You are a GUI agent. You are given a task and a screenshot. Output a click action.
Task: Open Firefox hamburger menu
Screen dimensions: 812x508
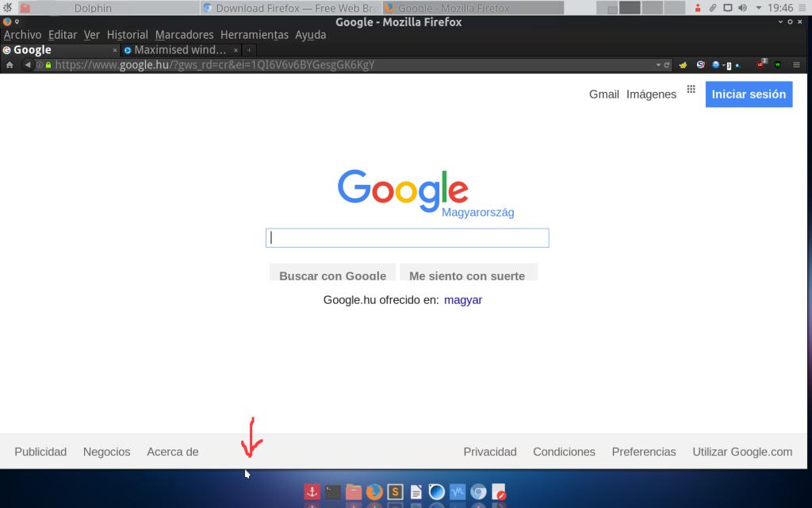[x=796, y=65]
